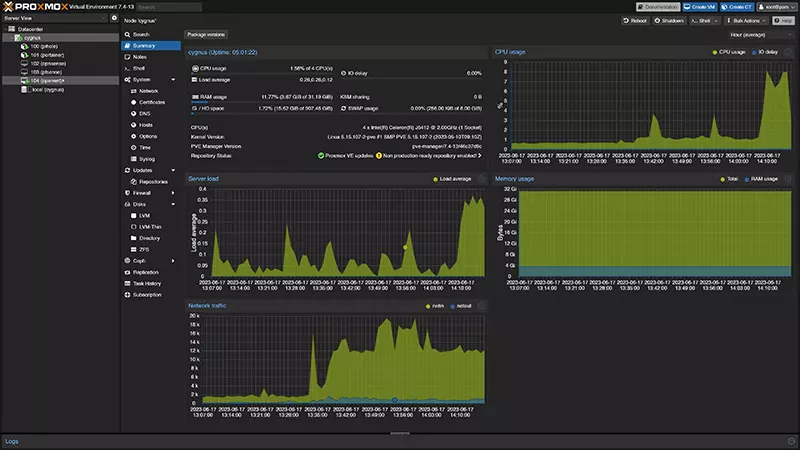Select the Summary menu item
This screenshot has width=800, height=450.
(151, 45)
